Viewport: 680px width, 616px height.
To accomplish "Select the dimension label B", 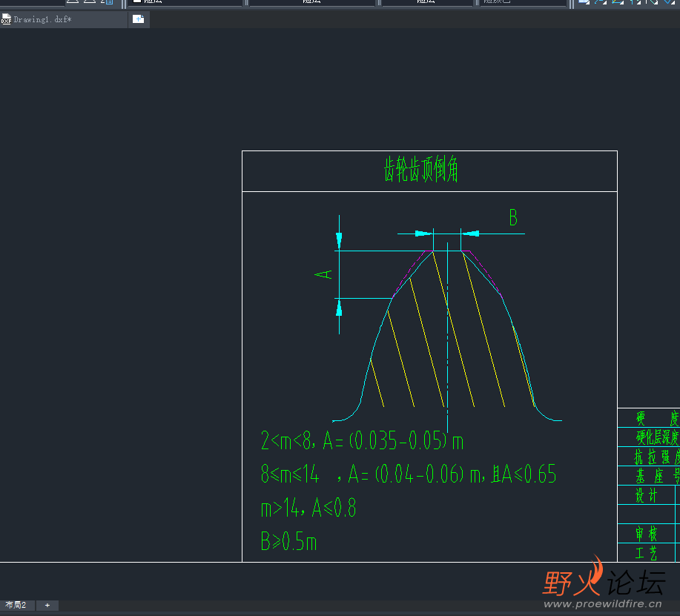I will 512,218.
